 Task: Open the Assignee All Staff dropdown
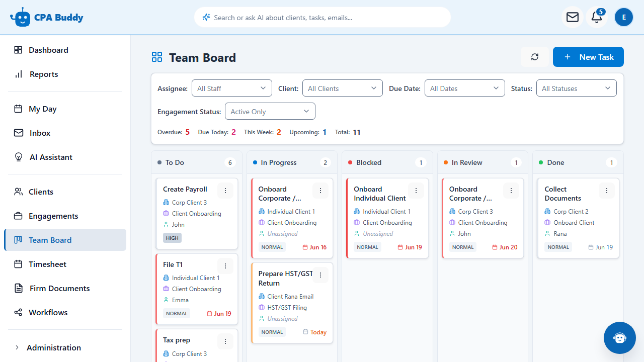tap(232, 88)
